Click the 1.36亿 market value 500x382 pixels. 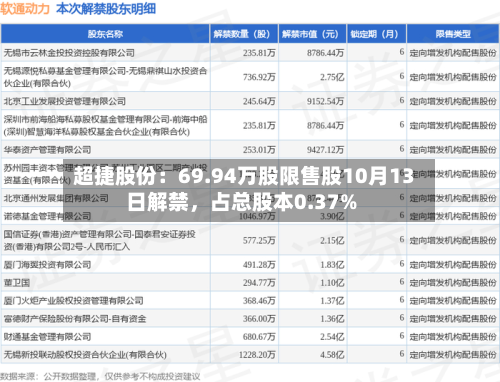(x=332, y=319)
